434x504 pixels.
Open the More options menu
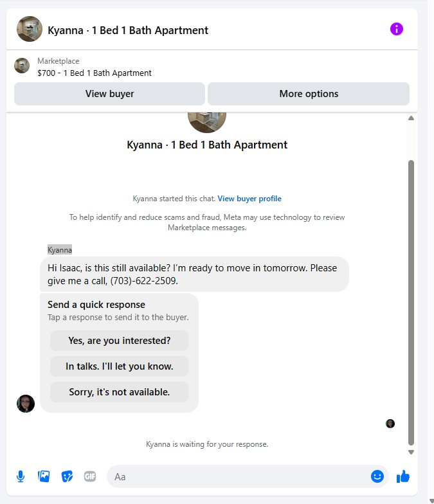pos(309,94)
